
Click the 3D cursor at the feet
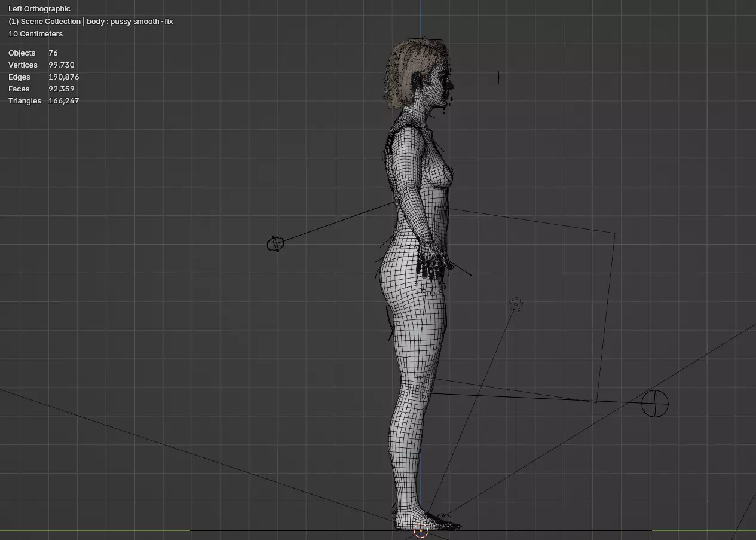421,530
